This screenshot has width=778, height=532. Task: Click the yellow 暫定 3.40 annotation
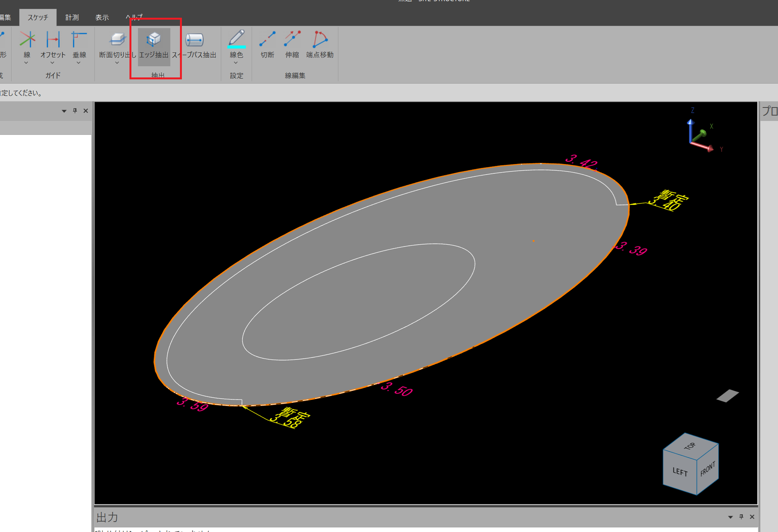(668, 201)
